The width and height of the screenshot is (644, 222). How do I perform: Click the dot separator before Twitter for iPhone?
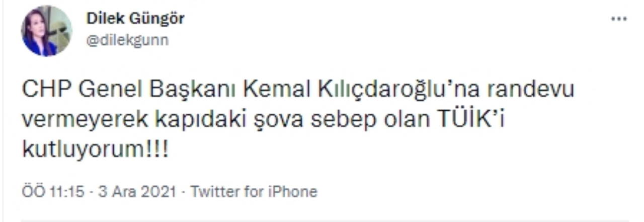[184, 192]
